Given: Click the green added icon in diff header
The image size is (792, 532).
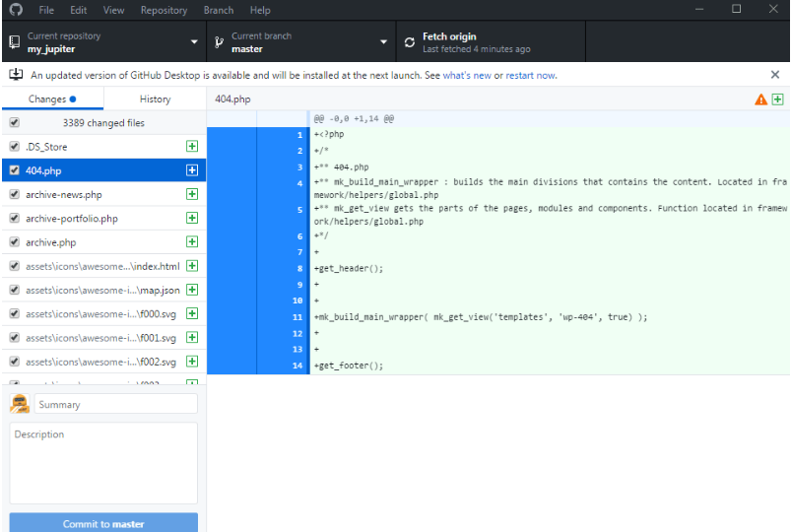Looking at the screenshot, I should tap(778, 100).
